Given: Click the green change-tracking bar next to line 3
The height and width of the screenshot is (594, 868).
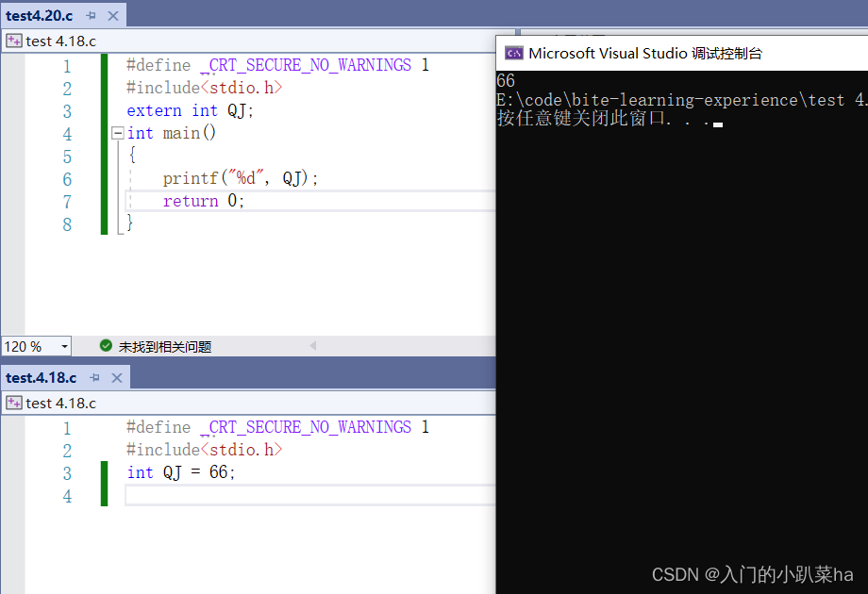Looking at the screenshot, I should [x=105, y=472].
